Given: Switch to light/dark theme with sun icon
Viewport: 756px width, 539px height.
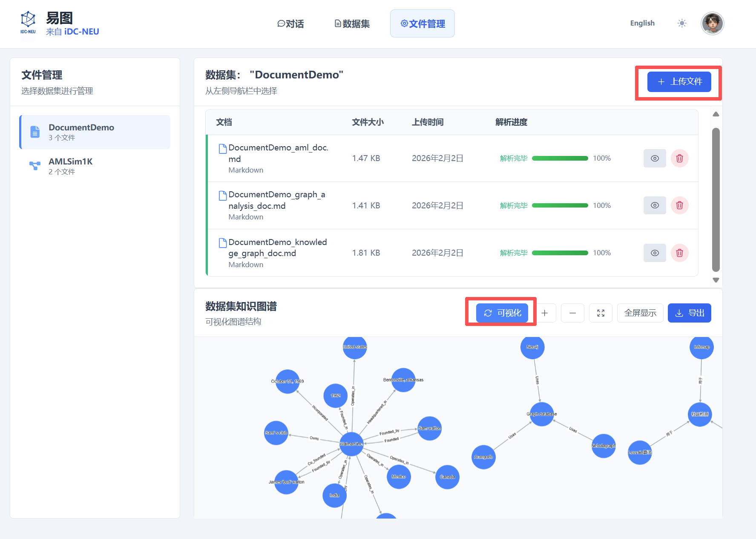Looking at the screenshot, I should click(x=682, y=23).
